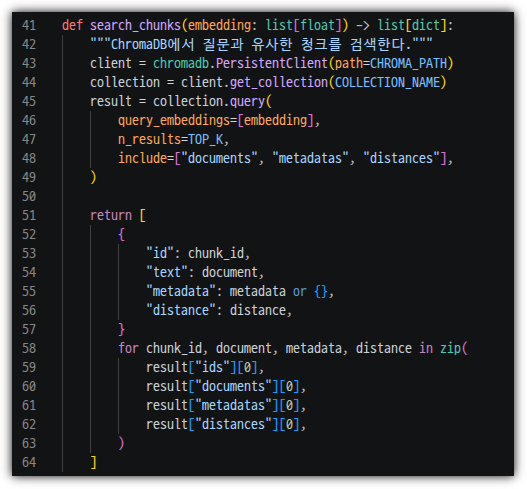Click the def keyword on line 41
The height and width of the screenshot is (489, 527).
click(72, 26)
